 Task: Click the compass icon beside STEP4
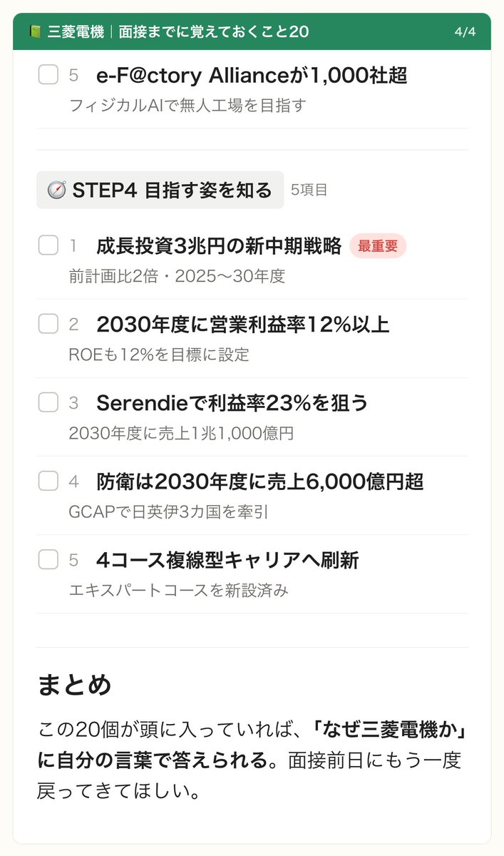pyautogui.click(x=56, y=190)
